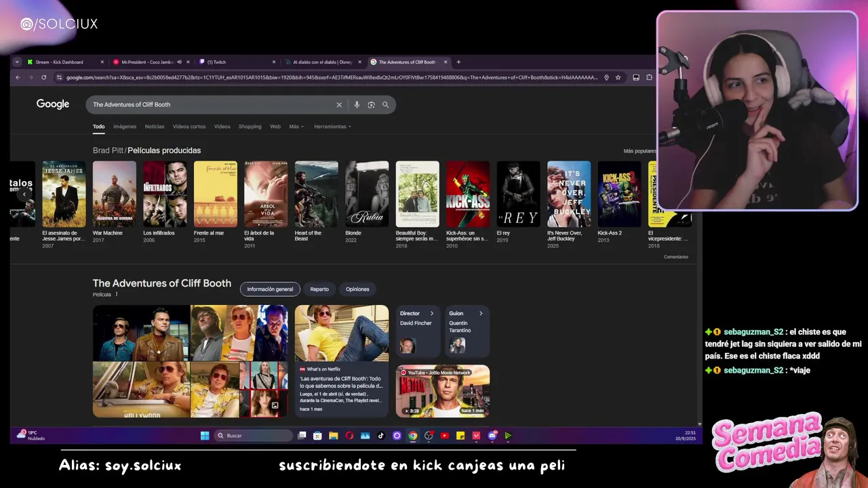Expand the Guion card chevron
The width and height of the screenshot is (868, 488).
coord(481,313)
